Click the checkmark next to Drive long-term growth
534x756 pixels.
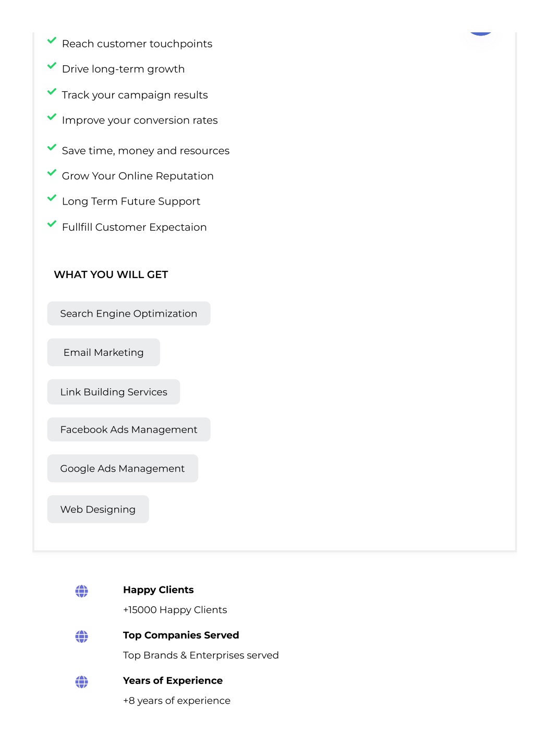[x=52, y=66]
